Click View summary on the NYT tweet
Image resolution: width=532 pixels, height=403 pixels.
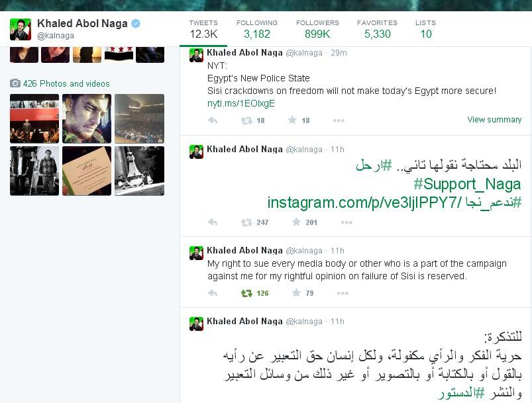pyautogui.click(x=494, y=120)
